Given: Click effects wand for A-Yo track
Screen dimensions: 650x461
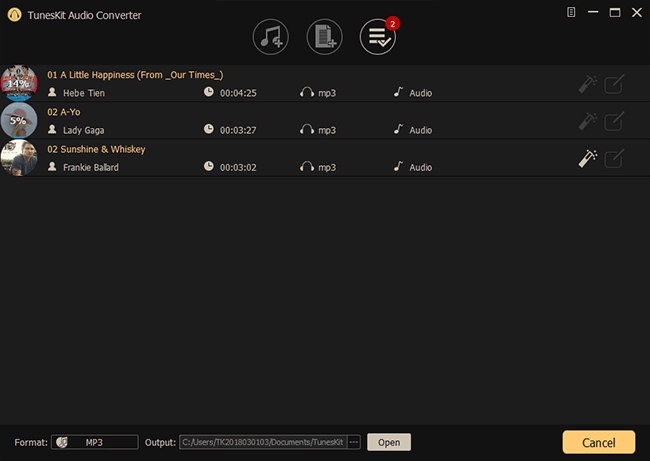Looking at the screenshot, I should coord(588,121).
